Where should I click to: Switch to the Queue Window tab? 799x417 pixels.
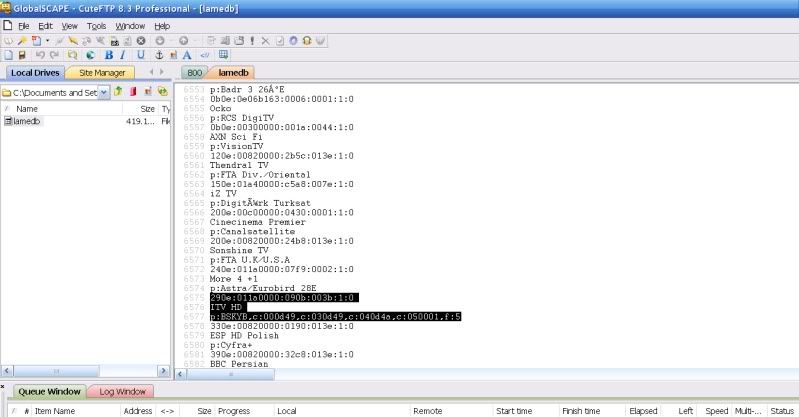(x=49, y=392)
